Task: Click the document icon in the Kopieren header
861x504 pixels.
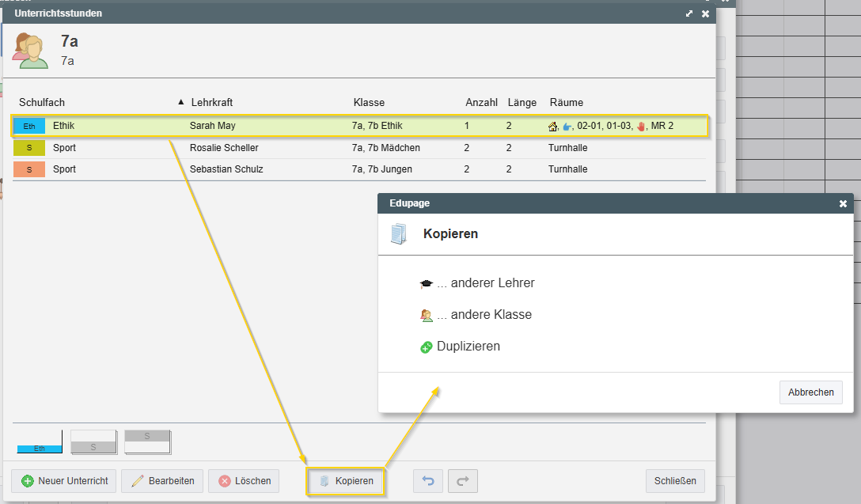Action: click(399, 234)
